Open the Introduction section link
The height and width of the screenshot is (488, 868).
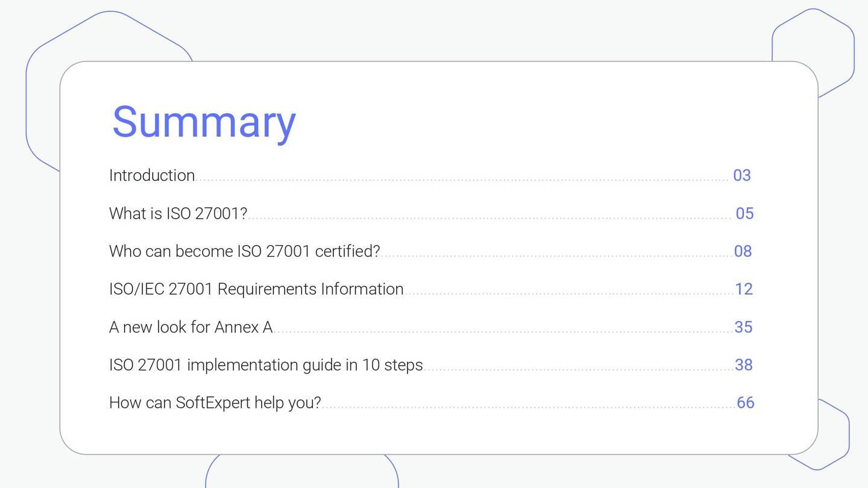(152, 175)
